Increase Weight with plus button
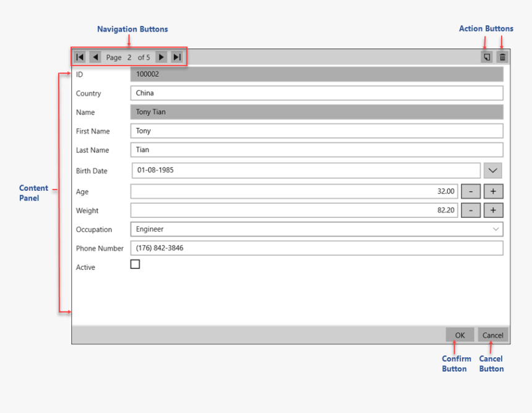 coord(493,211)
